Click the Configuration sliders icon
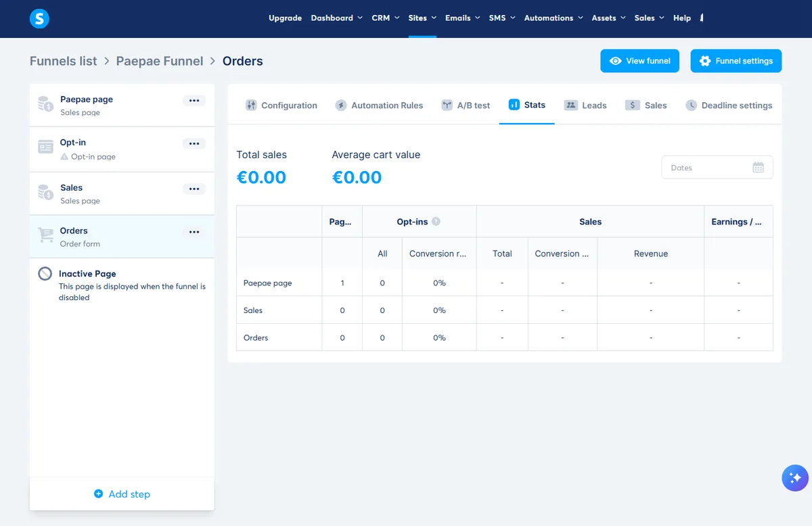Viewport: 812px width, 526px height. click(251, 105)
